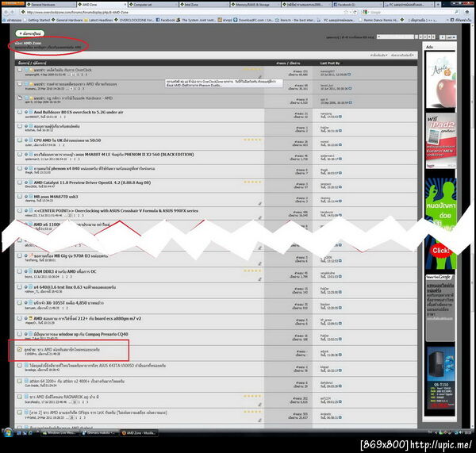This screenshot has height=453, width=476.
Task: Switch to AMD Zone Mozilla taskbar item
Action: [x=138, y=433]
